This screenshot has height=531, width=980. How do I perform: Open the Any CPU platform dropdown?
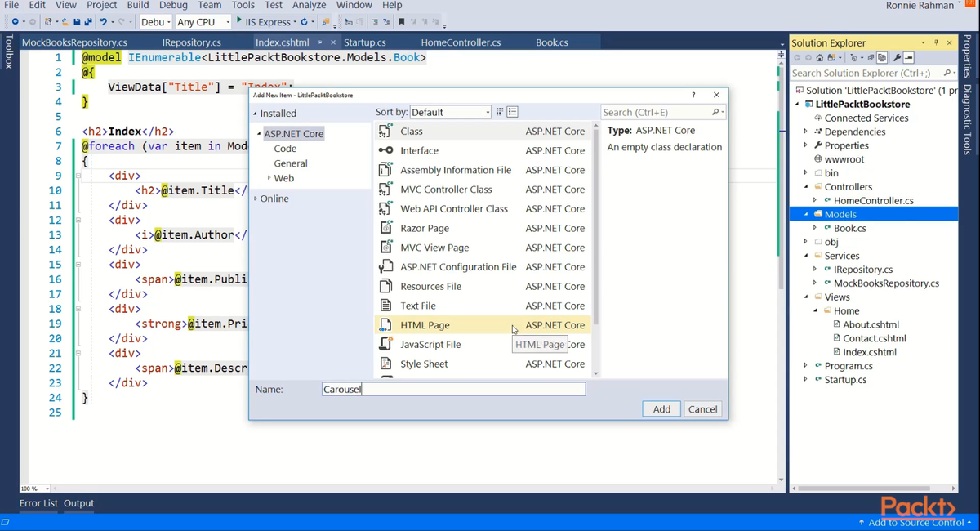[203, 22]
